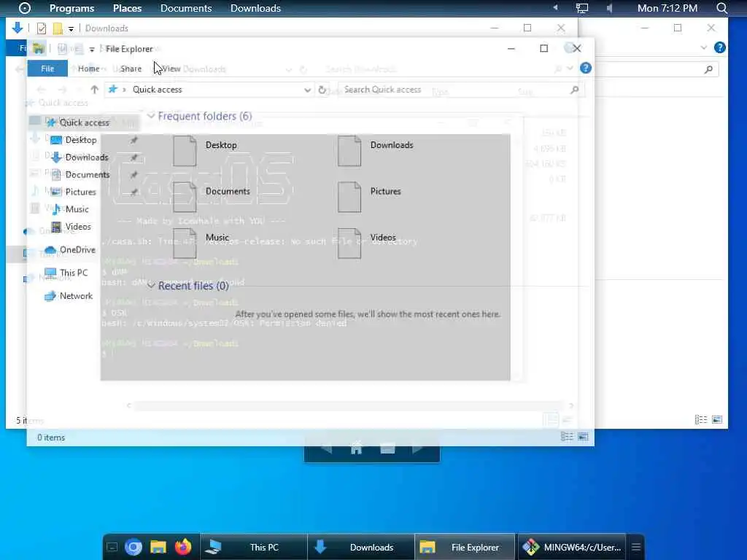Viewport: 747px width, 560px height.
Task: Launch Chromium browser from the dock
Action: click(133, 547)
